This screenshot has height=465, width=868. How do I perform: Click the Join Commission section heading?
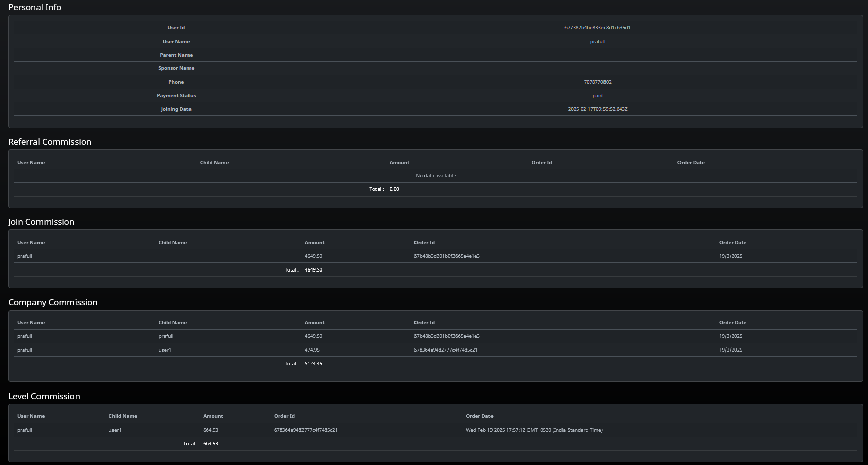tap(41, 221)
